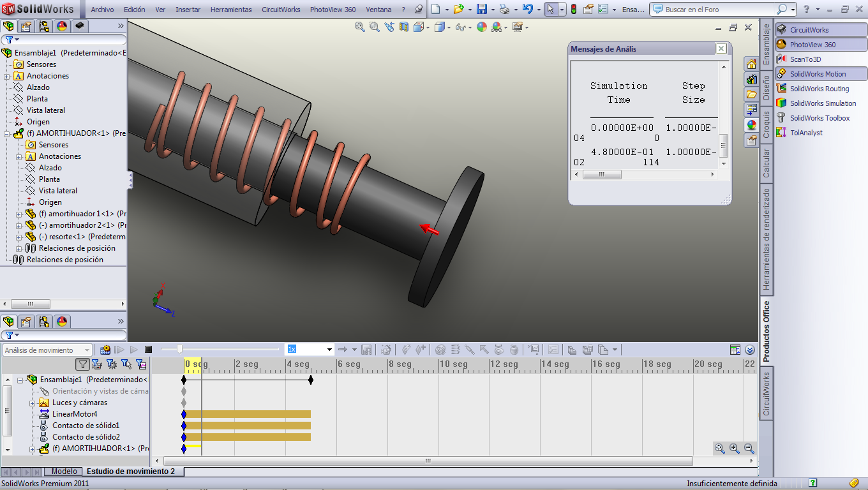Screen dimensions: 868x490
Task: Click the Zoom to area icon
Action: click(x=374, y=27)
